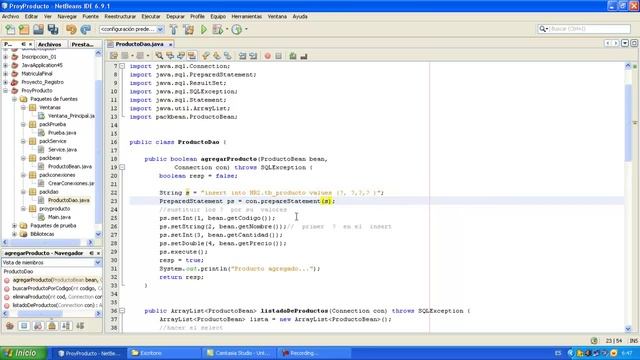Click the Undo arrow icon
The height and width of the screenshot is (360, 640).
click(71, 29)
